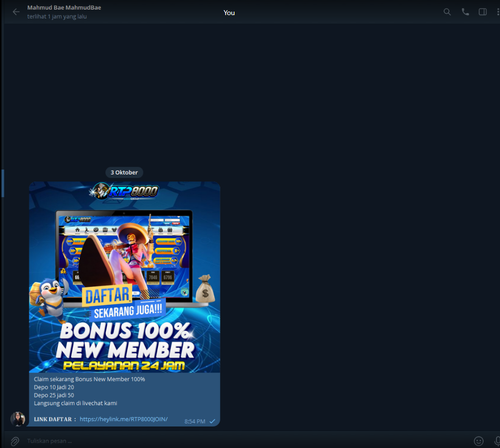Open search in this chat
500x448 pixels.
click(x=447, y=12)
